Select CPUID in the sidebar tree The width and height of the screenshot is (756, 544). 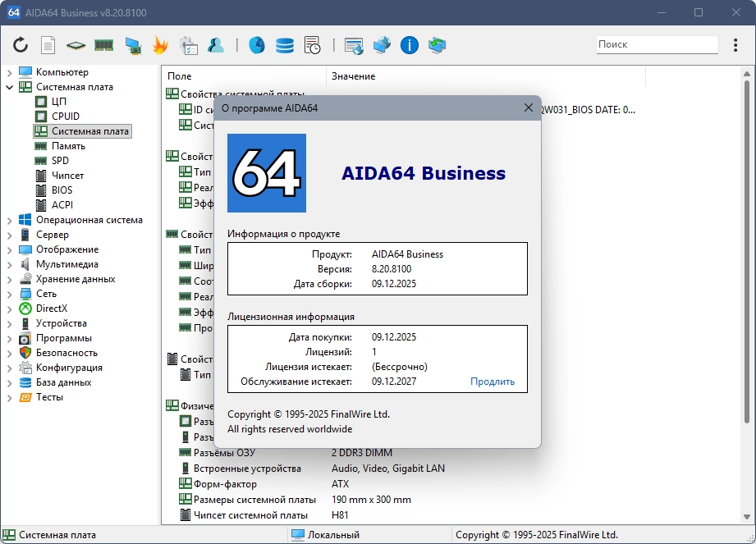[x=66, y=117]
